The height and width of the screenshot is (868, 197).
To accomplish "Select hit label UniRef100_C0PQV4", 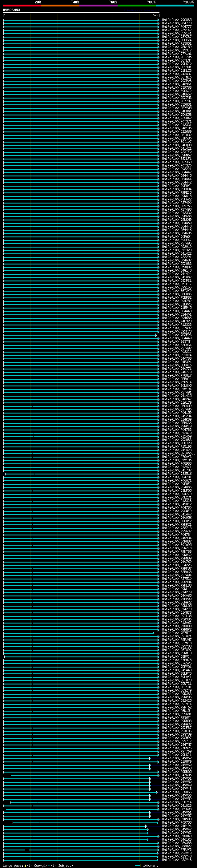I will click(x=177, y=186).
